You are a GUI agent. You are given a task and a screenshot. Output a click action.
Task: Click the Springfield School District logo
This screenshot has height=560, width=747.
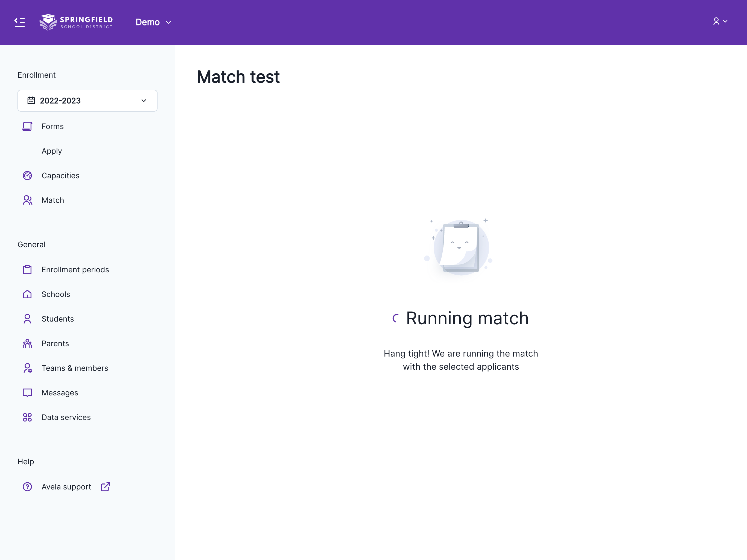point(76,22)
